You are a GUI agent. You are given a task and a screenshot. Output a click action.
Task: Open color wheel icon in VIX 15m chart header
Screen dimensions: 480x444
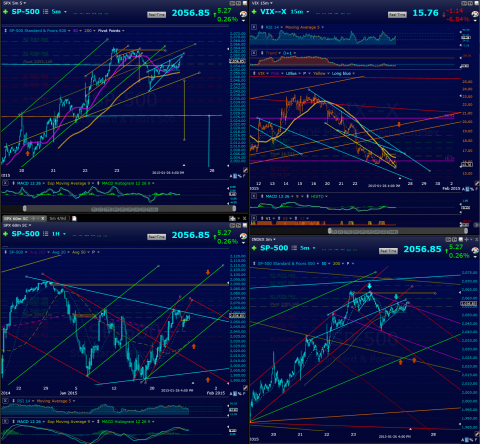coord(475,14)
